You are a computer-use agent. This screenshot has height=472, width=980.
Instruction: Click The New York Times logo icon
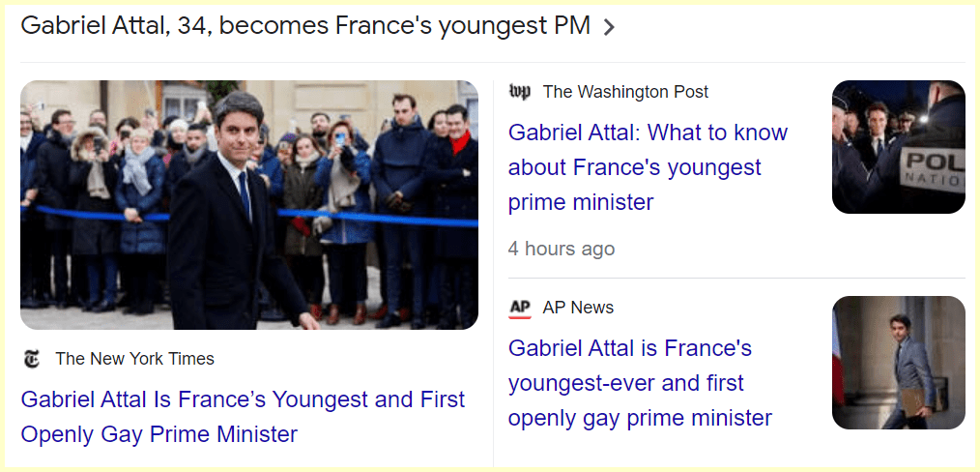(32, 359)
